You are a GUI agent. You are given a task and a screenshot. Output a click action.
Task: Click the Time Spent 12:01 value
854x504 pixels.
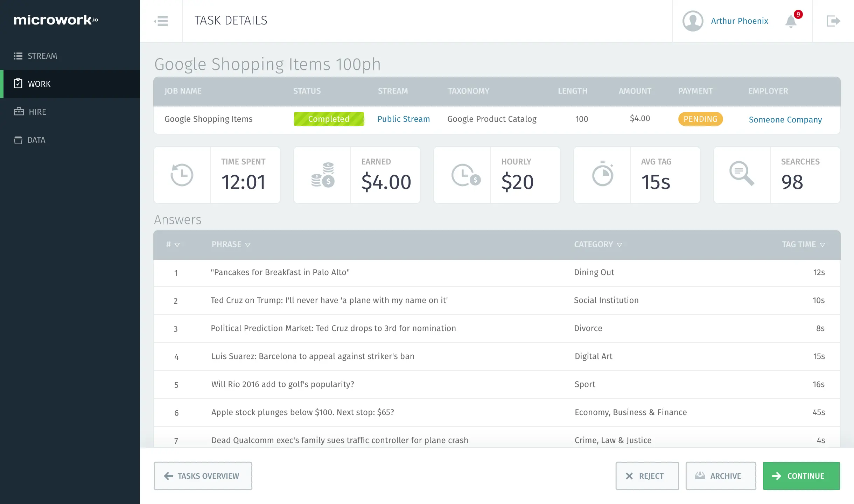[x=243, y=182]
